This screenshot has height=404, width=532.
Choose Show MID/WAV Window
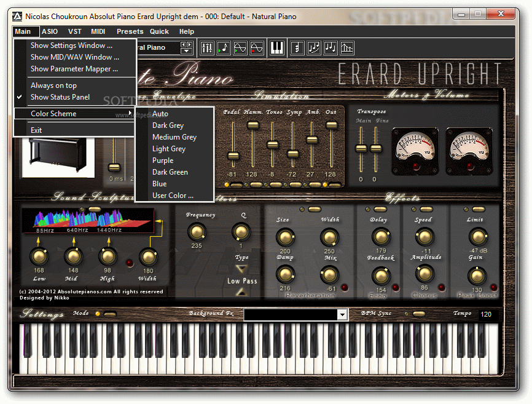(75, 57)
